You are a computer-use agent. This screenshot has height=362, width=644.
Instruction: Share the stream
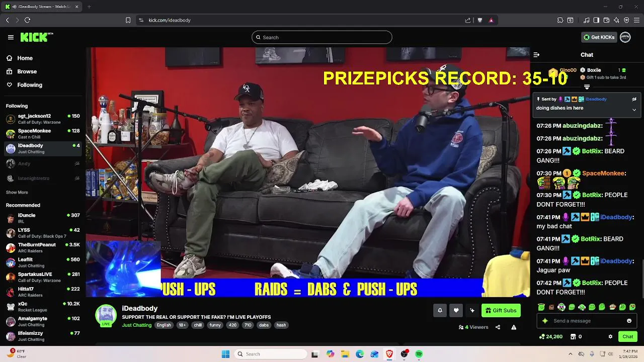coord(498,327)
